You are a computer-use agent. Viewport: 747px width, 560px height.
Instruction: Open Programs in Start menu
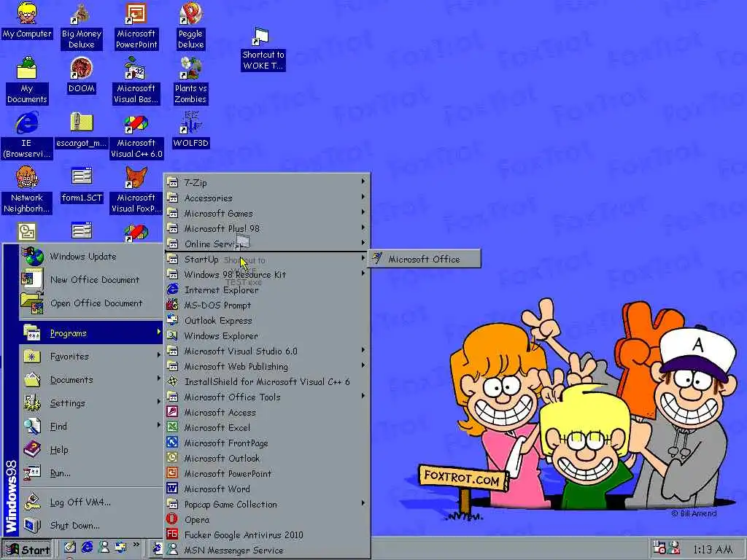[91, 332]
